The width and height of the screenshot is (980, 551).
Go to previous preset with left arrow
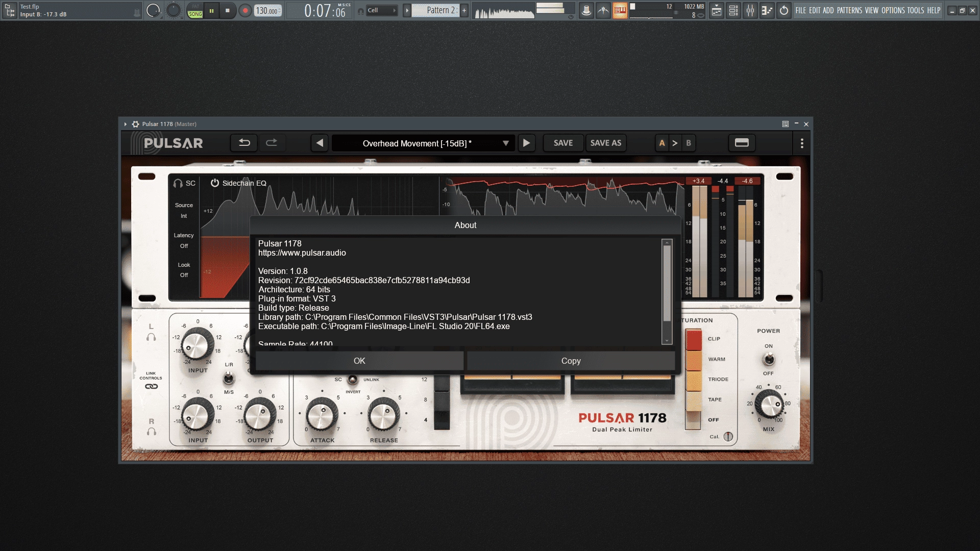(320, 143)
